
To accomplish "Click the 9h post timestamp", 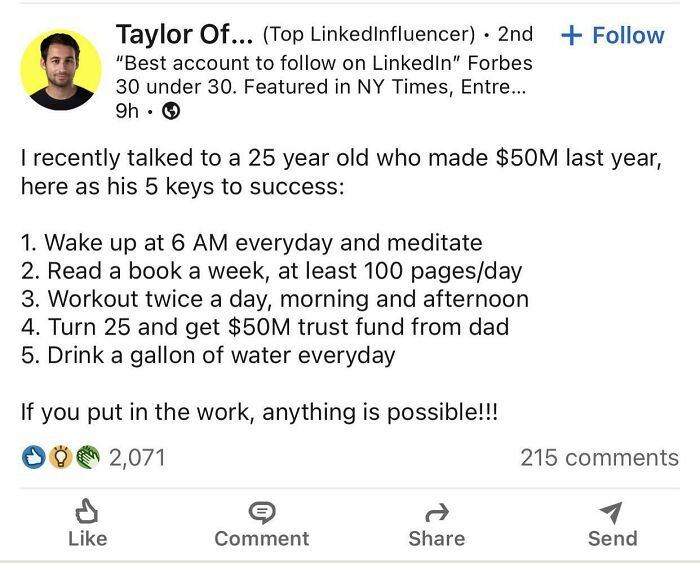I will (128, 112).
